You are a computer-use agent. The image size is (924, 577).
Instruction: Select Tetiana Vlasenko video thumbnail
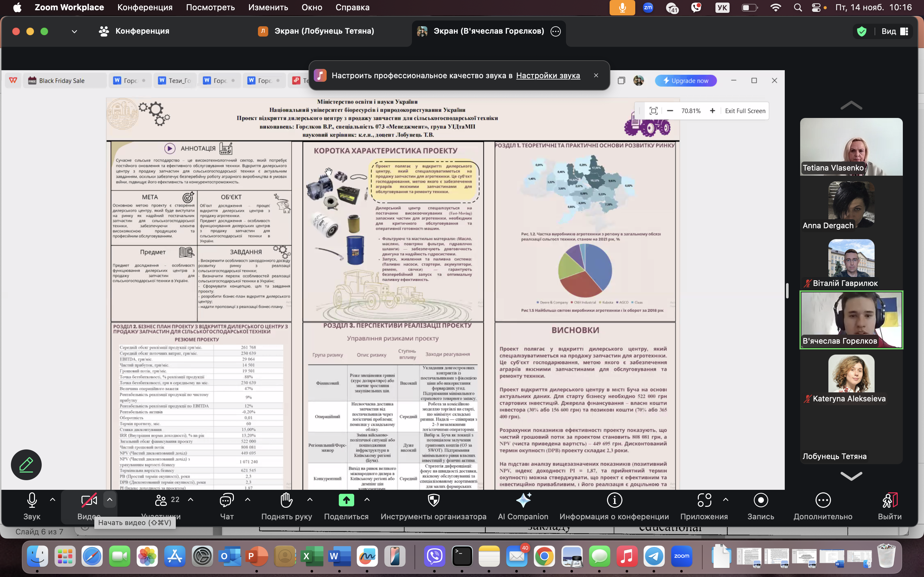pos(851,146)
